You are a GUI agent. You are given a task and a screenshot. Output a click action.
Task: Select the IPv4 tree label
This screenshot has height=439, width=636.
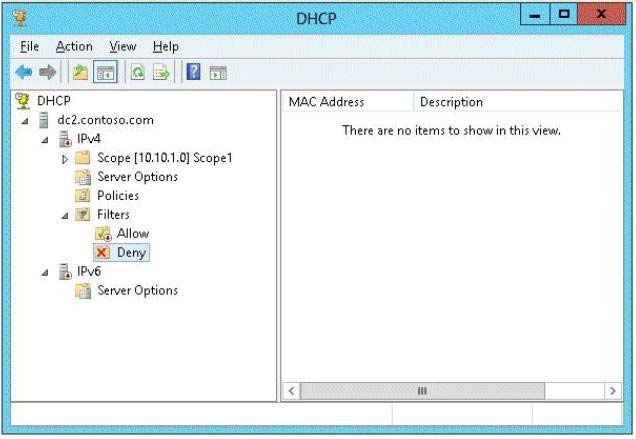[89, 139]
